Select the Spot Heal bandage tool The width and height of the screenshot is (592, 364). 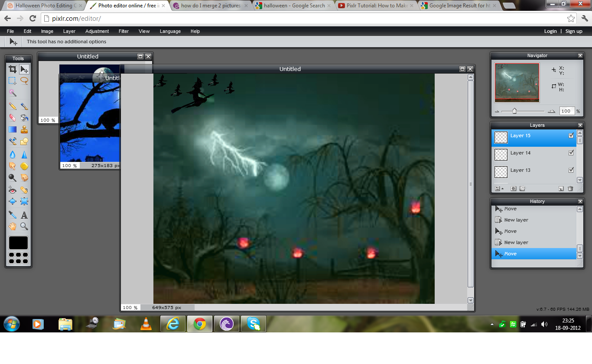pos(24,190)
